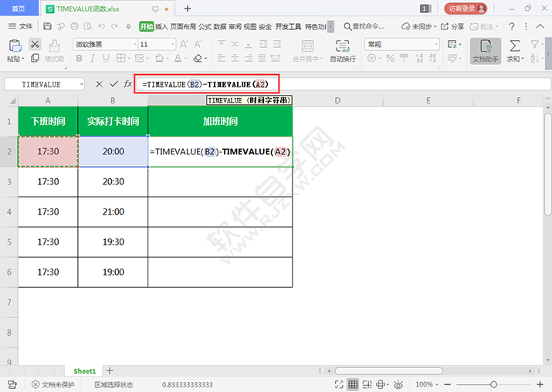Cancel formula entry with the X icon
The image size is (552, 392).
tap(100, 84)
